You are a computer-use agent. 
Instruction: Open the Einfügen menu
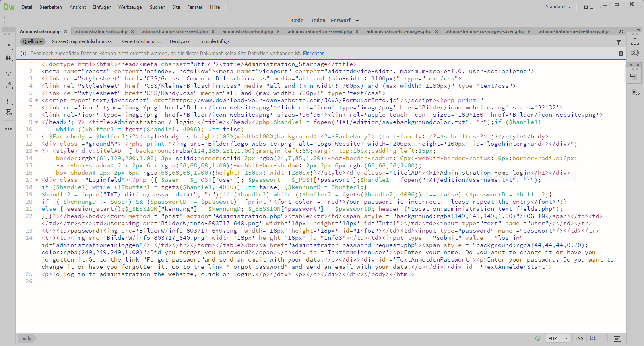point(102,7)
